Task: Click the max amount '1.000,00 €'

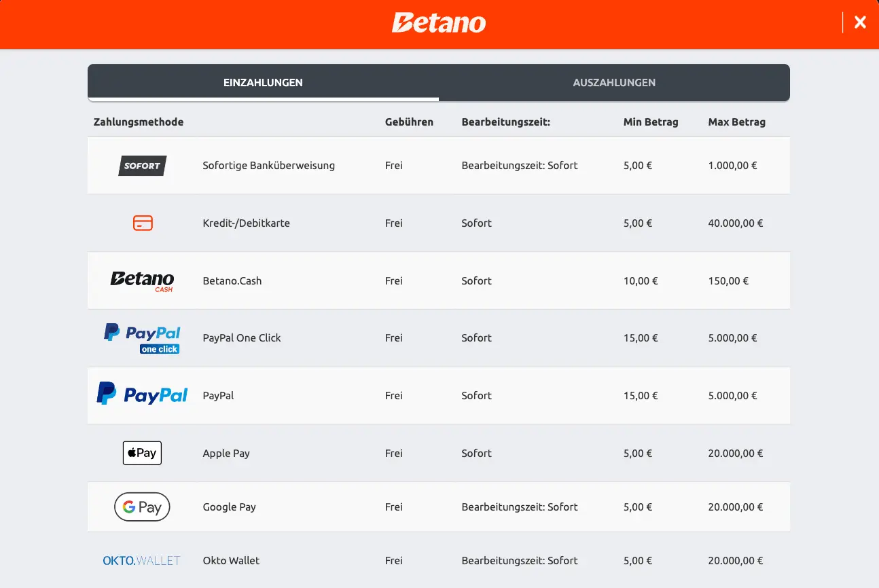Action: tap(732, 165)
